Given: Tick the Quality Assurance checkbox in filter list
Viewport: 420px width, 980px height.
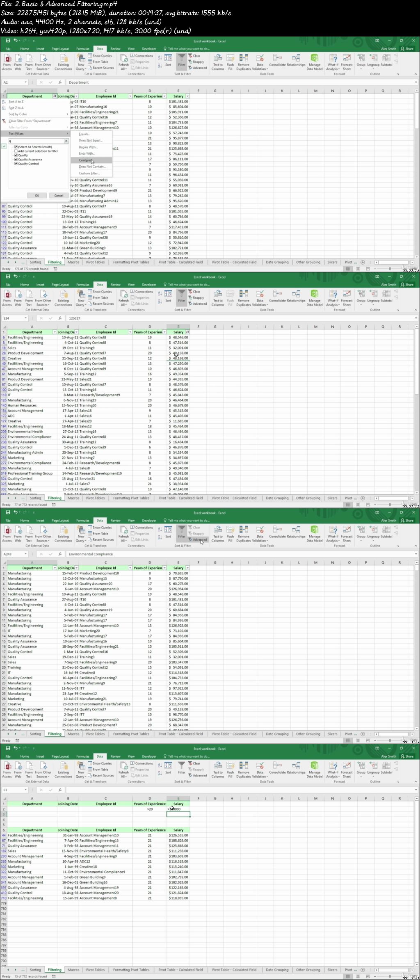Looking at the screenshot, I should 16,160.
